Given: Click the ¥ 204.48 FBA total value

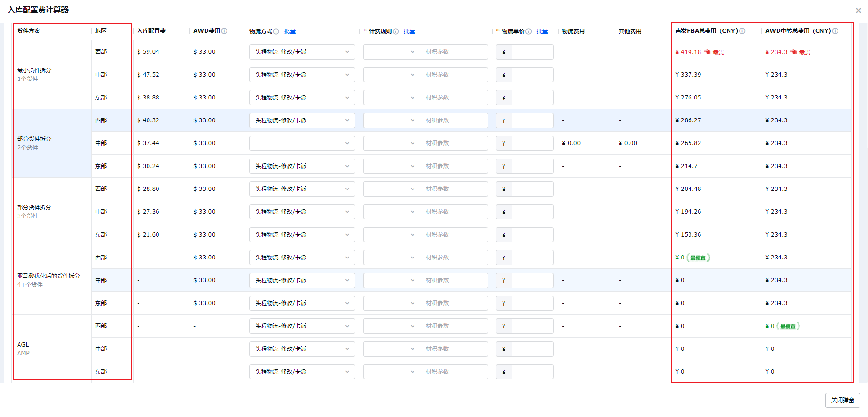Looking at the screenshot, I should pyautogui.click(x=688, y=189).
